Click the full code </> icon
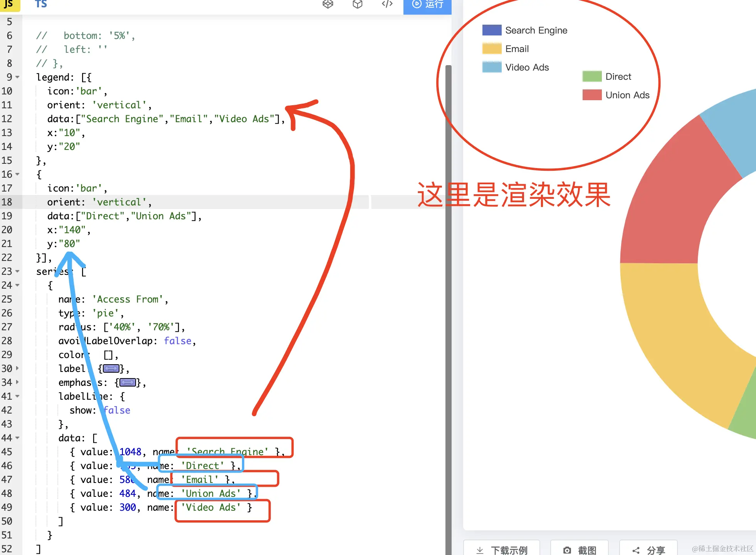 coord(387,4)
